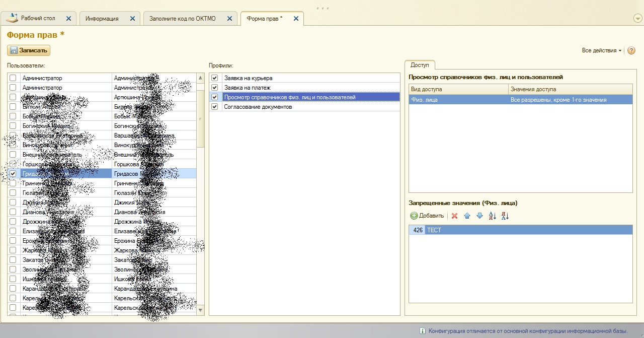Screen dimensions: 644x338
Task: Sort forbidden values ascending А-Я
Action: tap(493, 216)
